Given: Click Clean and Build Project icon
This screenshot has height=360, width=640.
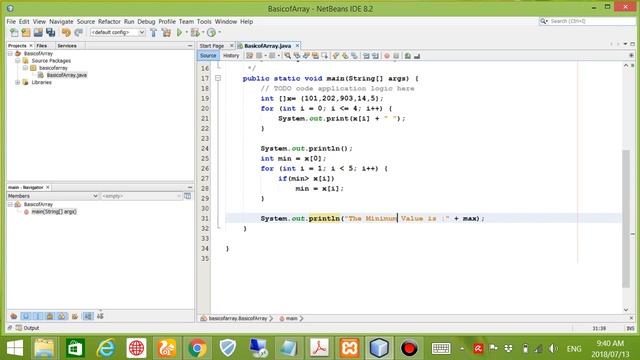Looking at the screenshot, I should 166,32.
